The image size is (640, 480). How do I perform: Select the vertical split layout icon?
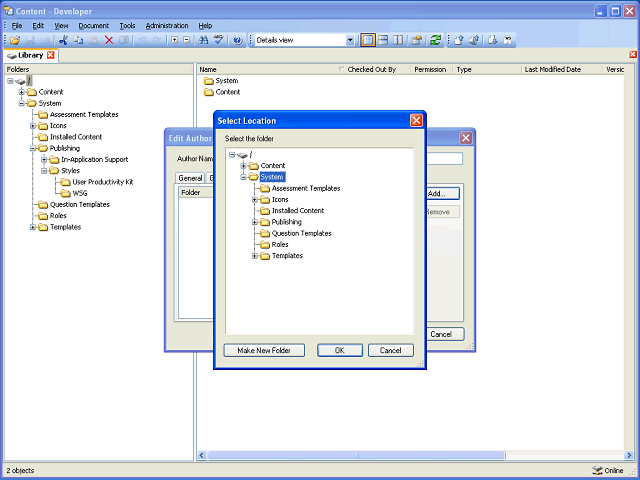point(398,40)
